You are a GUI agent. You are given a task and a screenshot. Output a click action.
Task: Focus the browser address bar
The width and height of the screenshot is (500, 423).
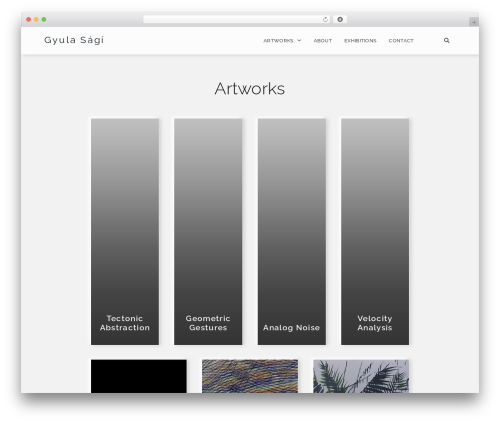[237, 19]
